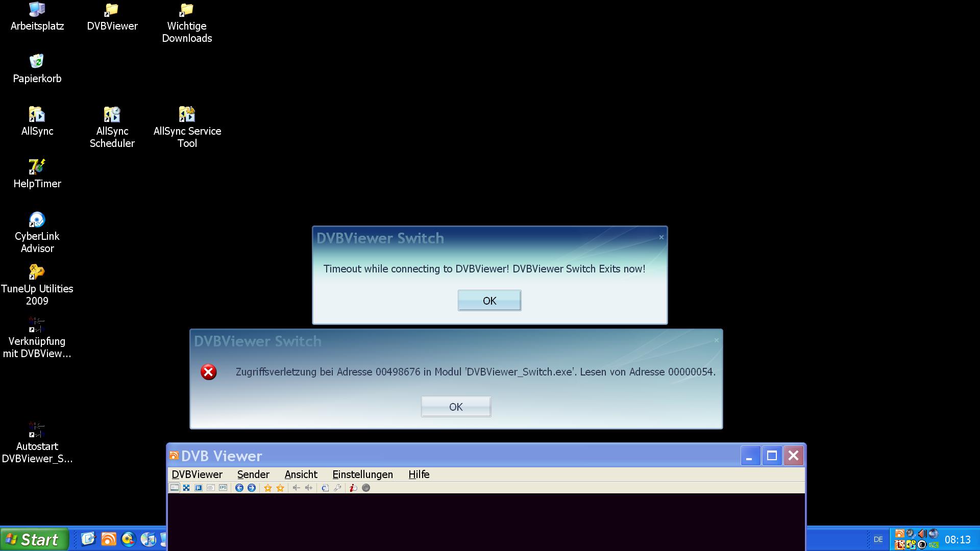Select the Verknüpfung mit DVBView... shortcut
The image size is (980, 551).
[37, 338]
